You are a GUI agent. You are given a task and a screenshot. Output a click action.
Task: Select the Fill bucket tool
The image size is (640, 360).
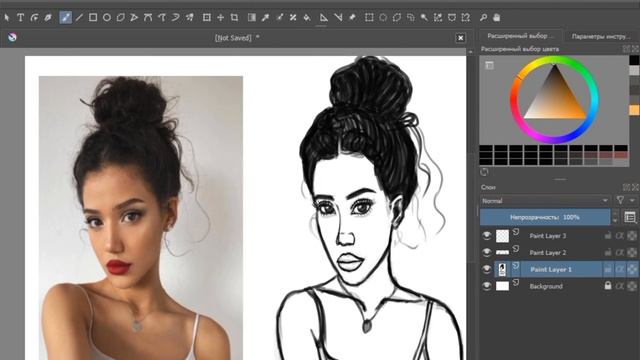point(307,18)
